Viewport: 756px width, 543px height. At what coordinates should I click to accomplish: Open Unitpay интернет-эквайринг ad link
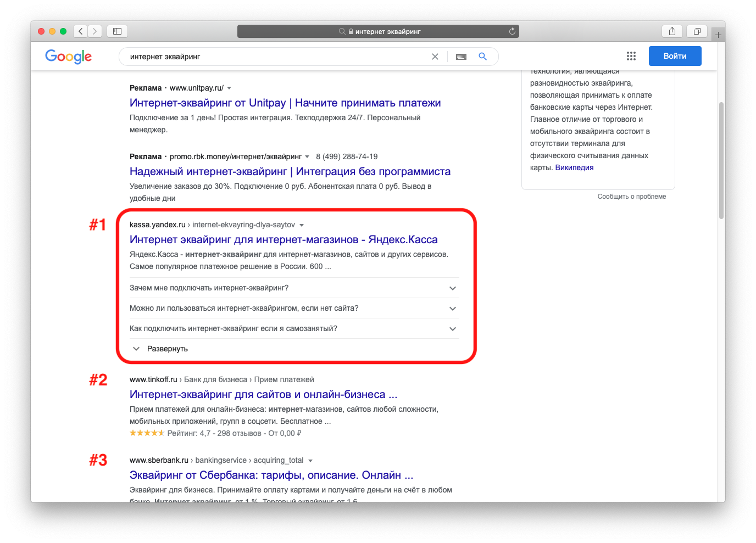pos(285,103)
